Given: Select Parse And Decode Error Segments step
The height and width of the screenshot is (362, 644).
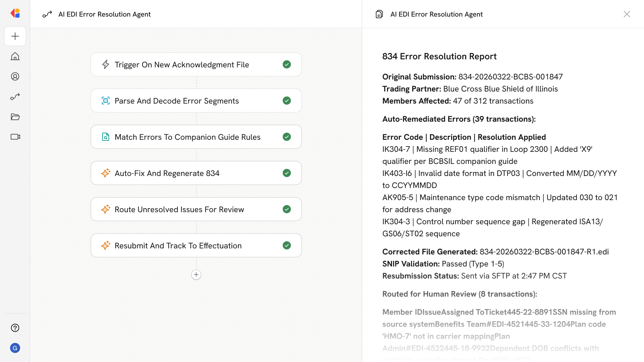Looking at the screenshot, I should click(x=176, y=101).
